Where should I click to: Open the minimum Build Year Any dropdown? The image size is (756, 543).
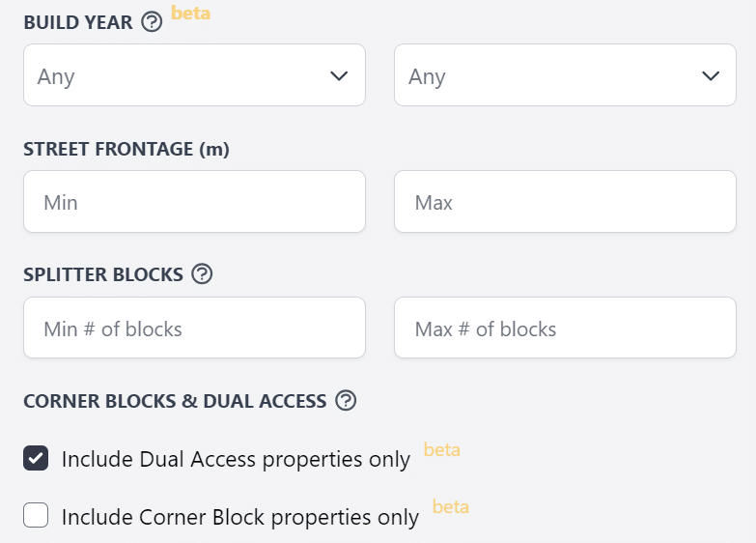point(194,74)
